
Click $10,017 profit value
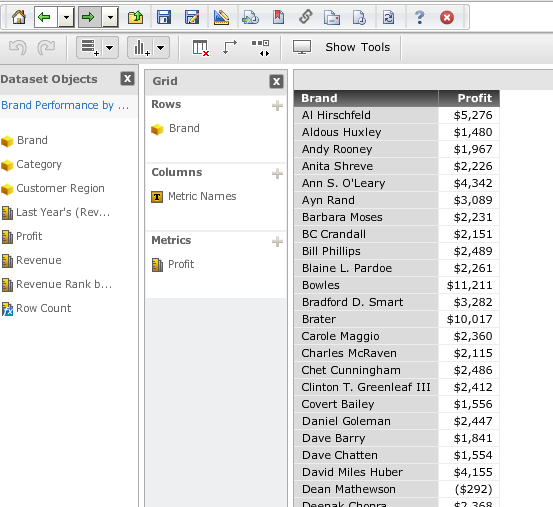pos(469,319)
